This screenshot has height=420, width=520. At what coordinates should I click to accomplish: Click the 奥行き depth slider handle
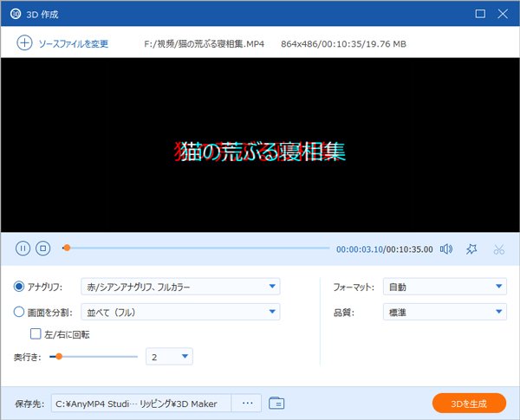tap(59, 357)
